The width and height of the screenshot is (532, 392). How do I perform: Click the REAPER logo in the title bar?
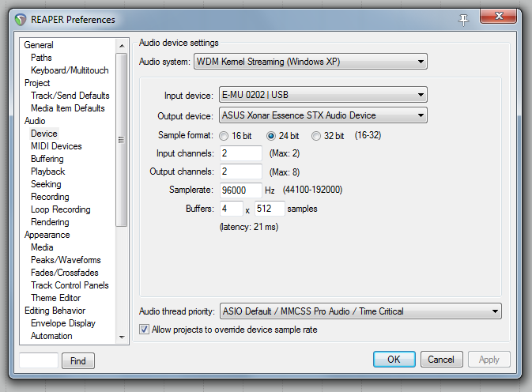pyautogui.click(x=21, y=20)
